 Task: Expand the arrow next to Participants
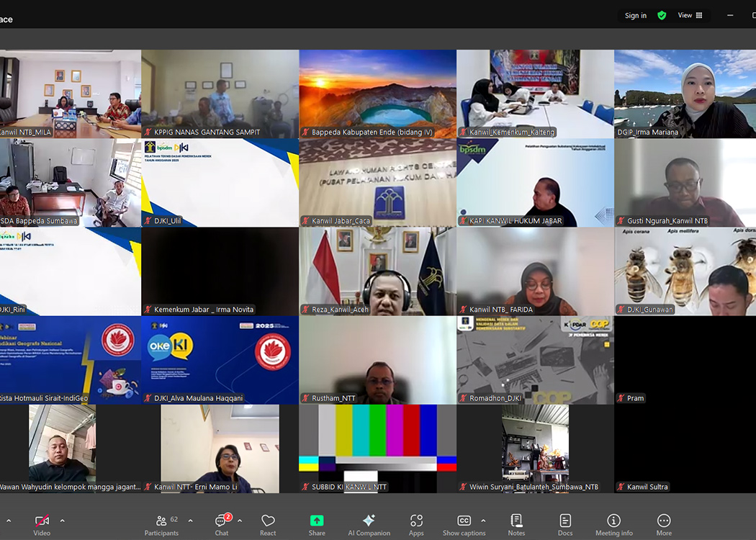click(190, 521)
